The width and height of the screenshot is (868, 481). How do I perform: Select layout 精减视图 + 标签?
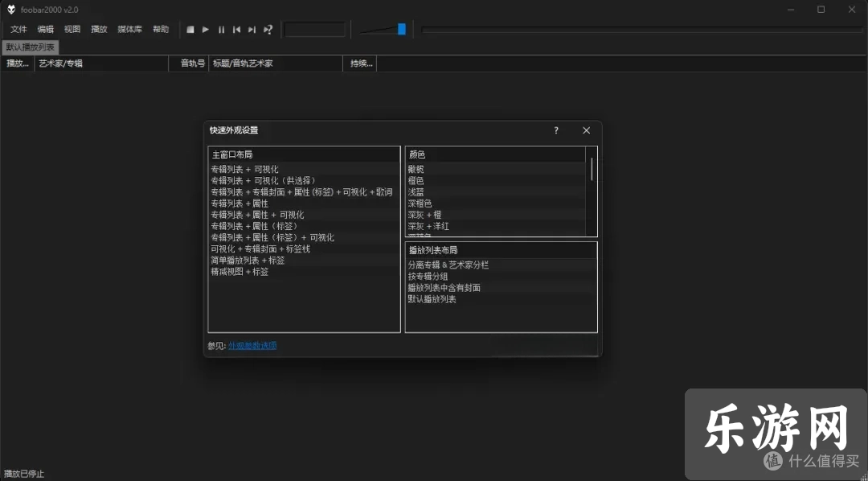304,272
